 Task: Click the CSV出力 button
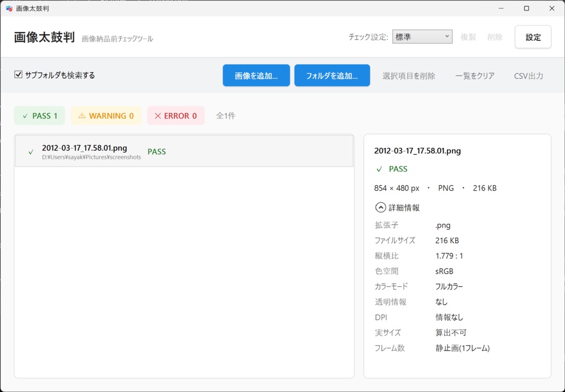[529, 76]
